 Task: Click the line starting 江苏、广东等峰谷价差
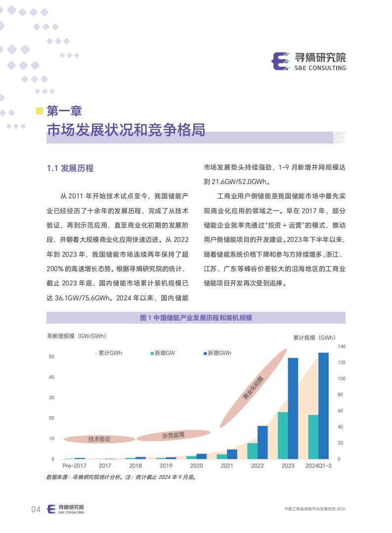(274, 269)
